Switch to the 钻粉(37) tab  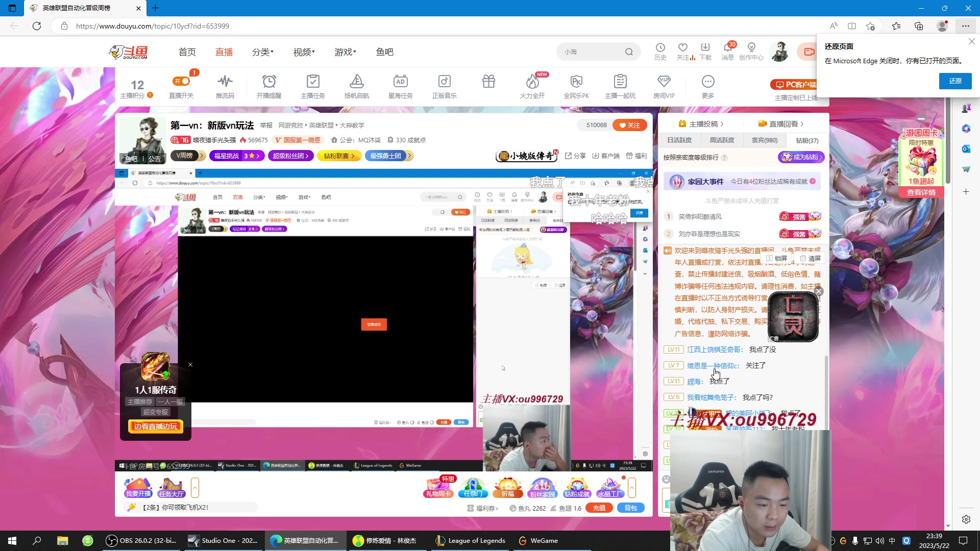806,140
